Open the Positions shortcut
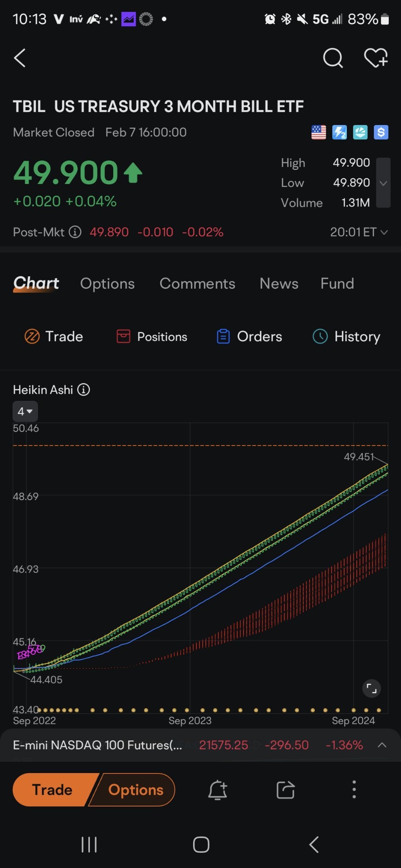Viewport: 401px width, 868px height. [152, 337]
